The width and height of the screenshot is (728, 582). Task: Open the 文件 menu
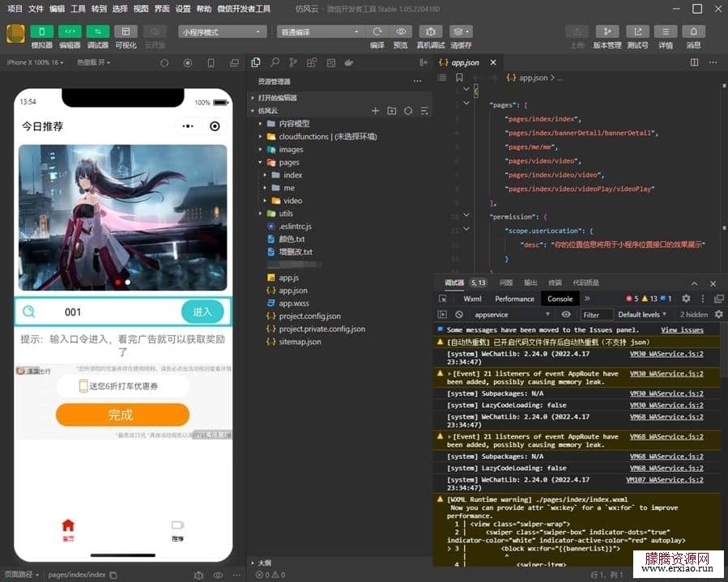click(x=36, y=8)
